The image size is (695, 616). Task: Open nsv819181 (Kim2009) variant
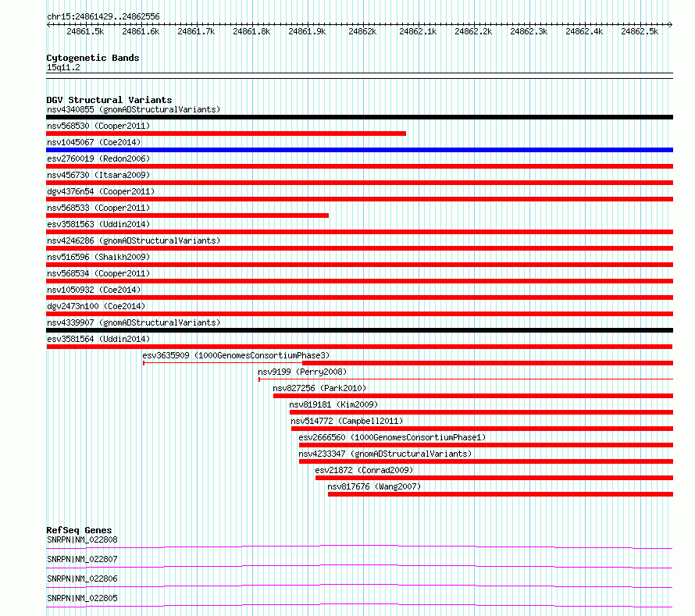[x=333, y=404]
